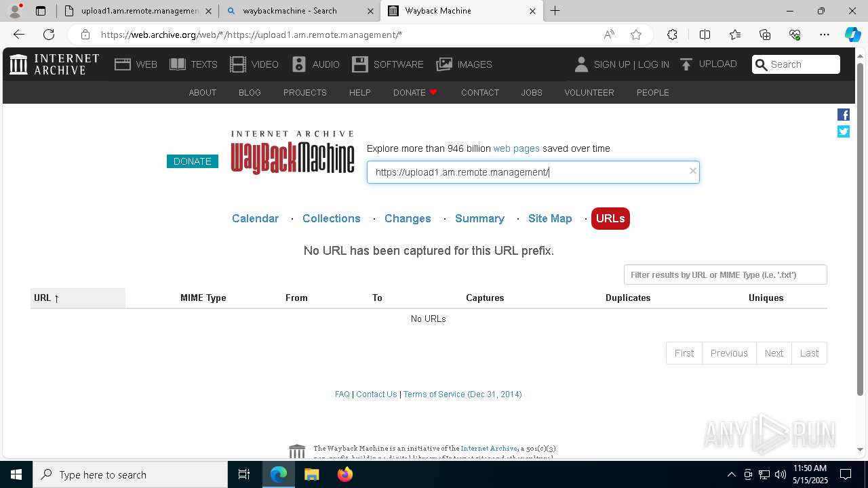The height and width of the screenshot is (488, 868).
Task: Click the Internet Archive logo
Action: pyautogui.click(x=54, y=64)
